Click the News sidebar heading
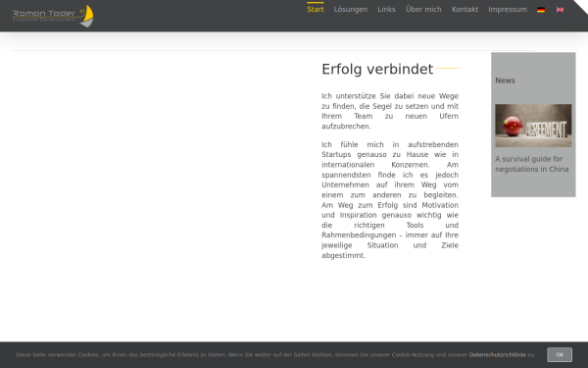This screenshot has width=588, height=368. click(x=505, y=80)
